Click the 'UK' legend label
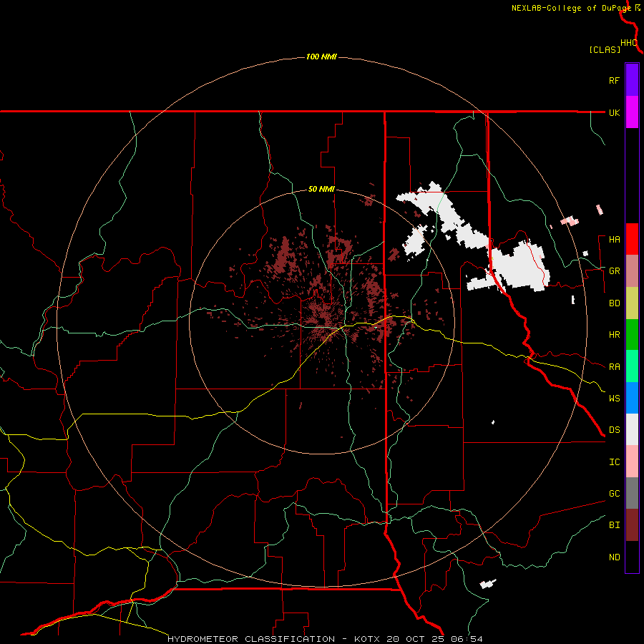The height and width of the screenshot is (644, 644). pyautogui.click(x=614, y=112)
